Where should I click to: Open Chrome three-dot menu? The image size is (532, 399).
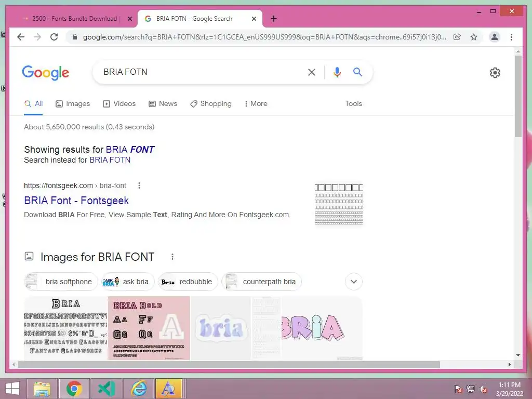[511, 37]
